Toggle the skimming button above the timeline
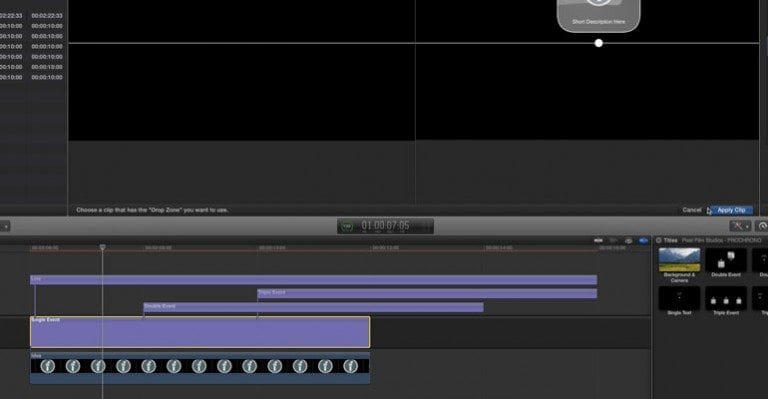768x399 pixels. (598, 240)
